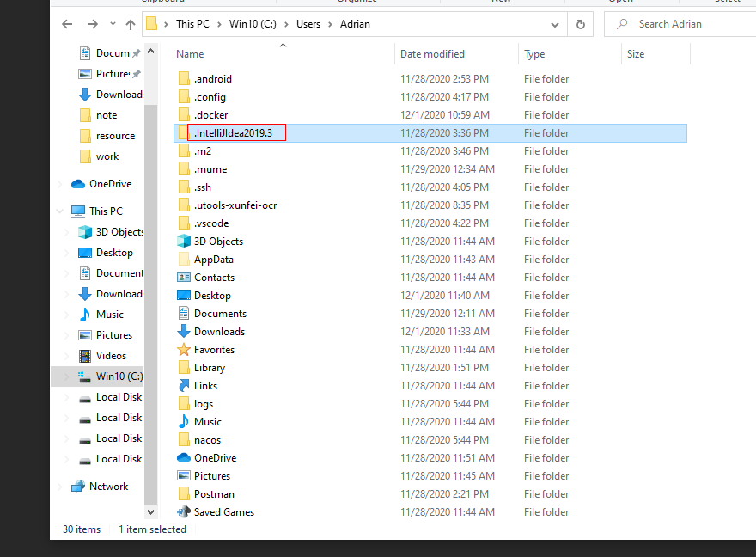The height and width of the screenshot is (557, 756).
Task: Select the Pictures icon in file list
Action: pos(184,476)
